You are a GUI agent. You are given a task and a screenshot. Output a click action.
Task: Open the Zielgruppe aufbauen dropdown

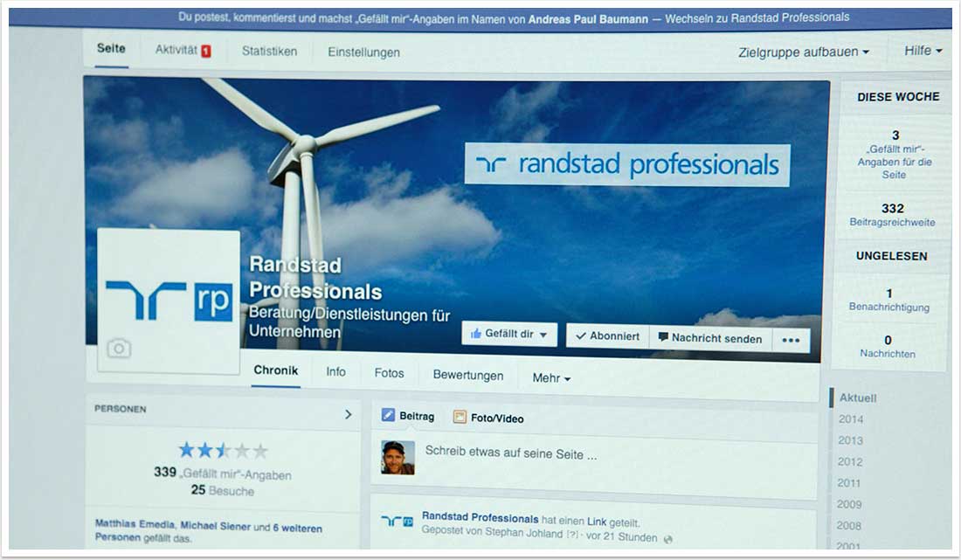point(804,52)
